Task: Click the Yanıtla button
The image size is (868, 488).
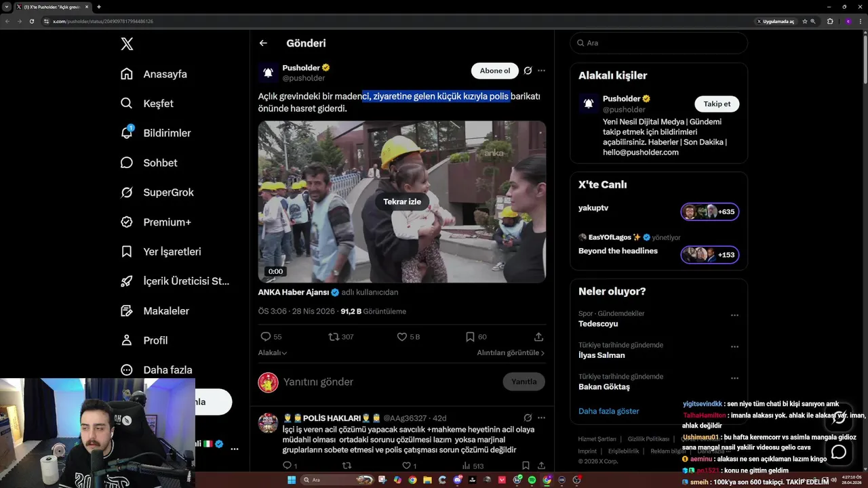Action: 524,382
